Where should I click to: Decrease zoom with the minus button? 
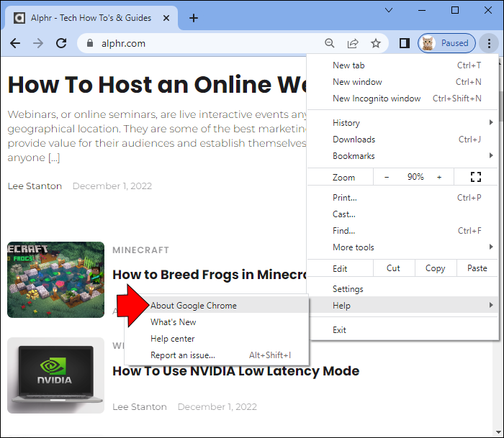(x=387, y=177)
